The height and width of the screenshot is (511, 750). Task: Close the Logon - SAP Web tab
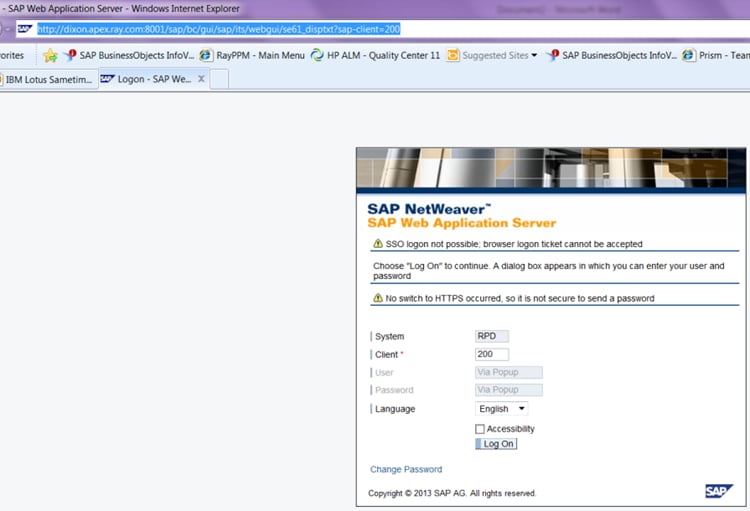201,79
